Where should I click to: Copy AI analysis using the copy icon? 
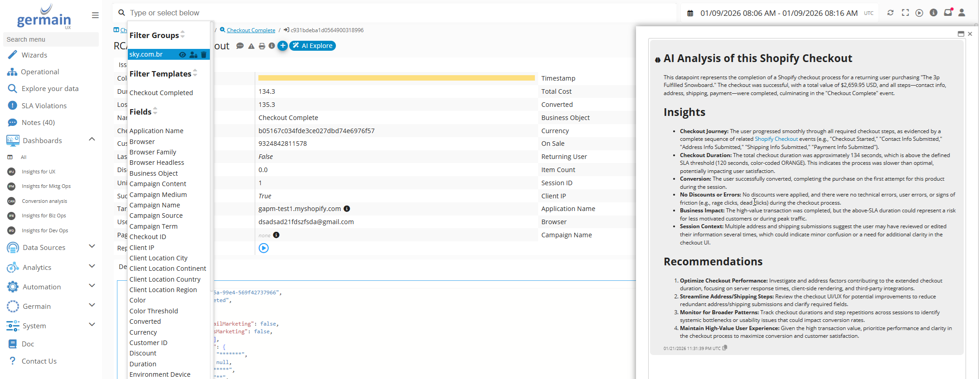725,348
